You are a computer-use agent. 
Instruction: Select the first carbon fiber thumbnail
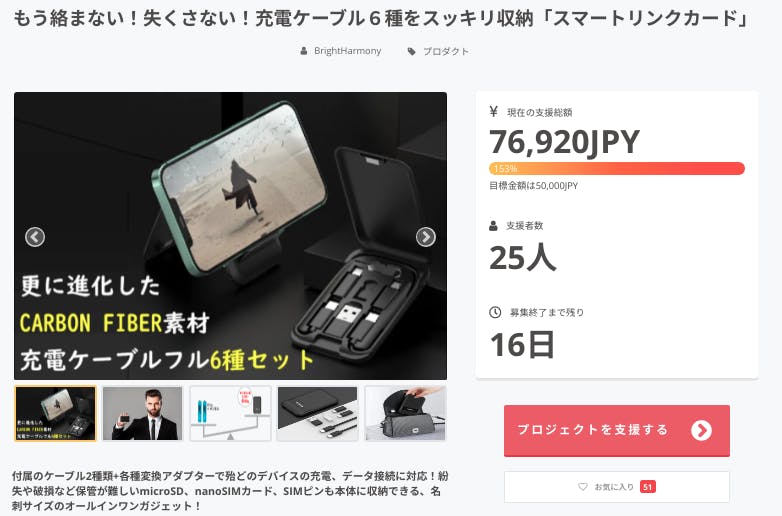click(55, 413)
